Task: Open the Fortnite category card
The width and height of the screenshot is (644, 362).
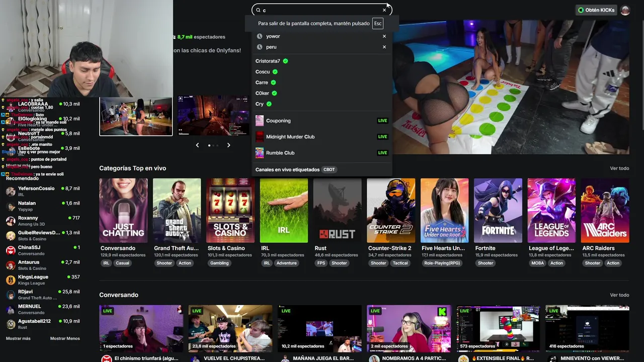Action: [x=498, y=211]
